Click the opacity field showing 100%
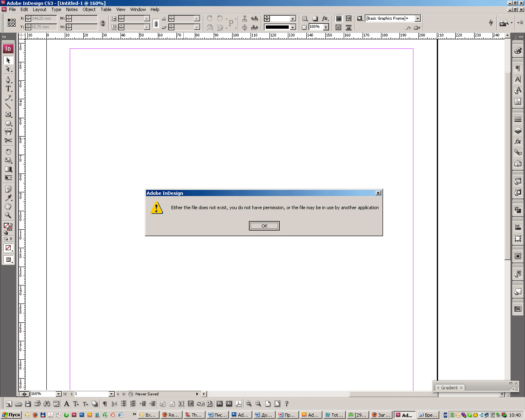 (x=316, y=27)
